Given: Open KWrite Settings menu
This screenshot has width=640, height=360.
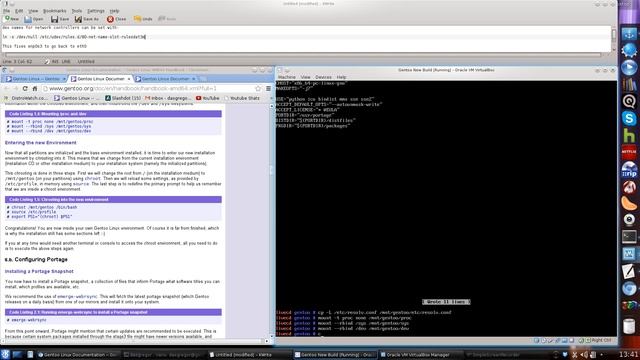Looking at the screenshot, I should pos(96,11).
